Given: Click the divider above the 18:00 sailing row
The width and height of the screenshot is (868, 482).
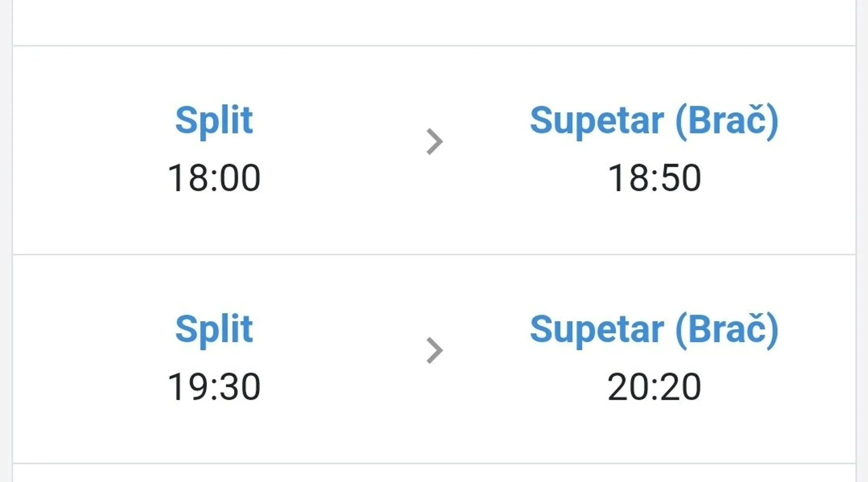Looking at the screenshot, I should (434, 46).
